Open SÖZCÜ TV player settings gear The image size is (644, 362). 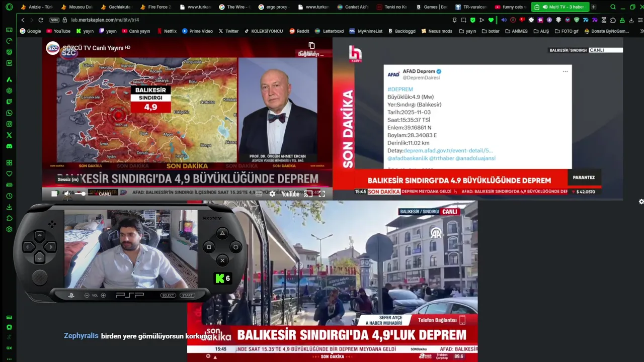point(272,194)
